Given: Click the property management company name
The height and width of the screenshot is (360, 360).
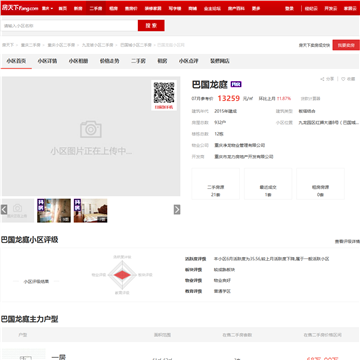Looking at the screenshot, I should click(x=240, y=145).
